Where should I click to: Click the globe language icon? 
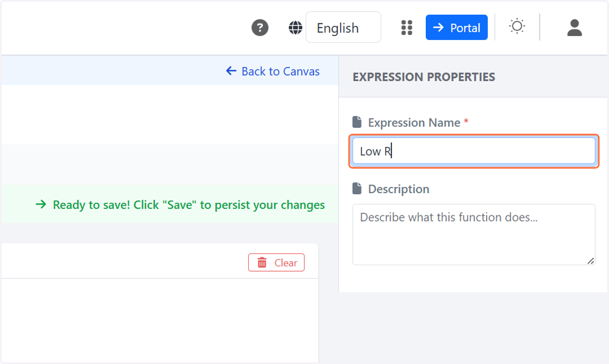coord(295,27)
